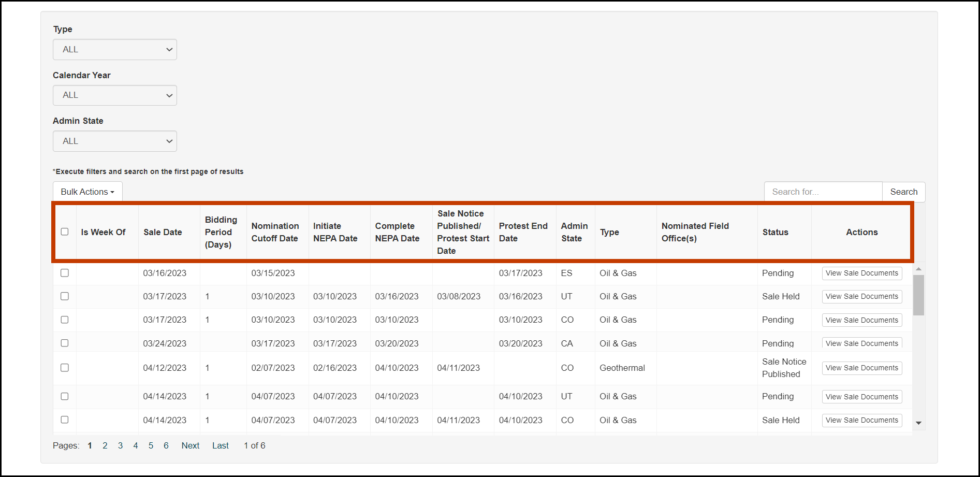Click inside the 'Search for...' input field
Screen dimensions: 980x477
click(823, 192)
